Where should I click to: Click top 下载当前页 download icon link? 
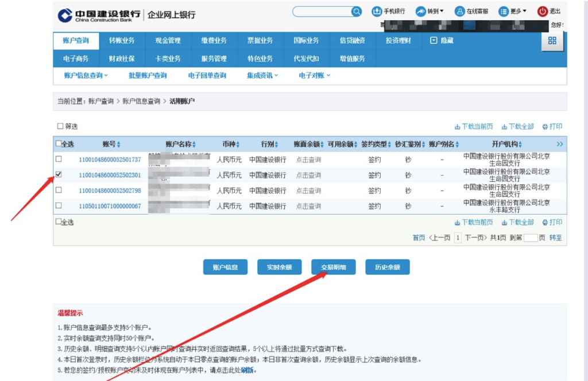click(x=474, y=127)
